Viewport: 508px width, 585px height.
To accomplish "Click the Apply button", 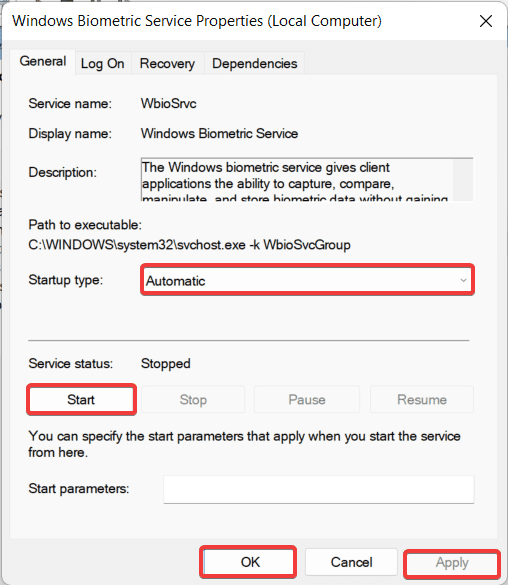I will coord(452,562).
